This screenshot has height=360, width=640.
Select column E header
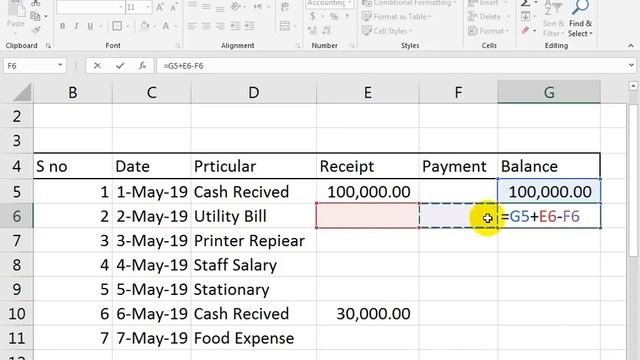click(367, 92)
